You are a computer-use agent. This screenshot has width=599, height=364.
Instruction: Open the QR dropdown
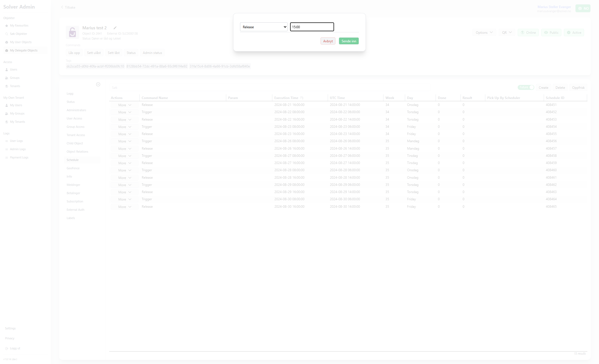[507, 32]
